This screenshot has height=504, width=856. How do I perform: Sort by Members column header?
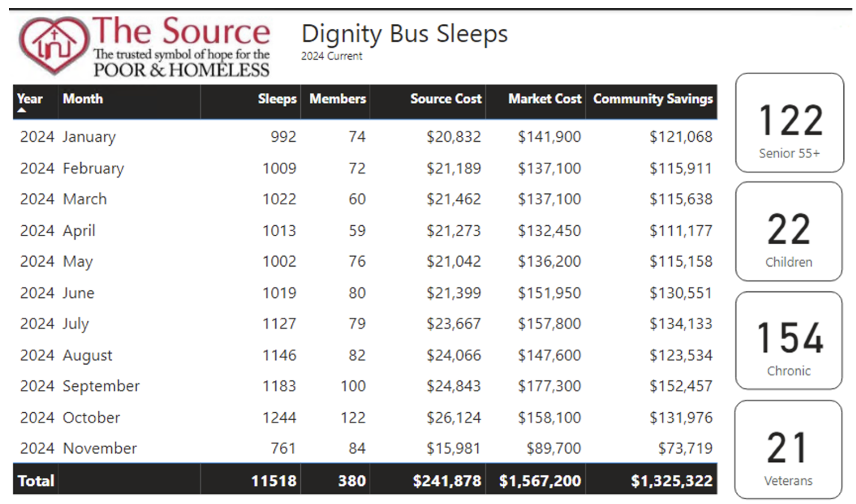point(338,99)
